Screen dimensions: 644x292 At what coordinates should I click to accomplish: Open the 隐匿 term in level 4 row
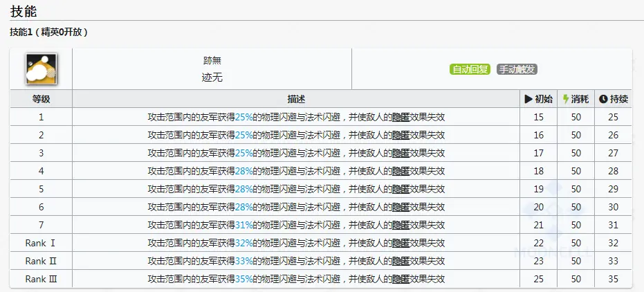[401, 172]
